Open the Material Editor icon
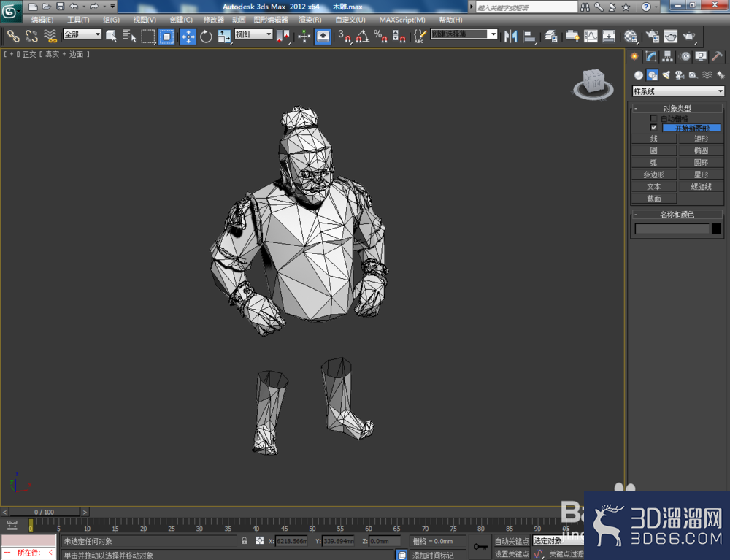The image size is (730, 560). (631, 36)
